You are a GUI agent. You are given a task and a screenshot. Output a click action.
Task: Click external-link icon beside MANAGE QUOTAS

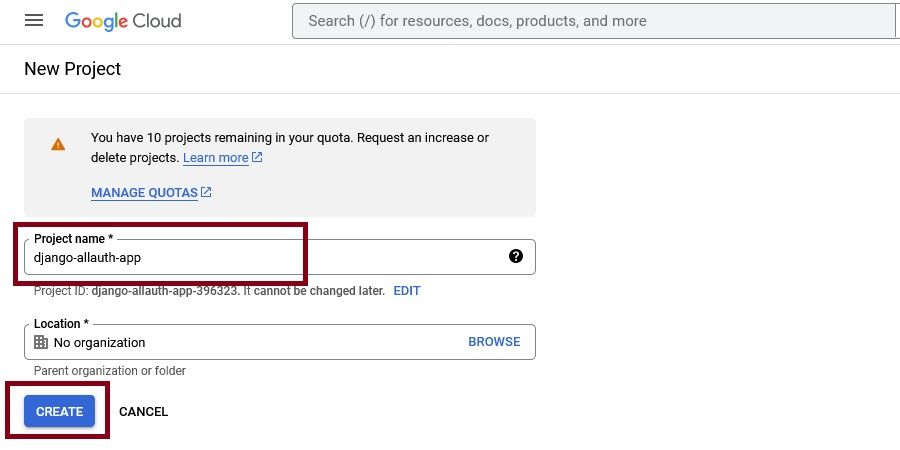(206, 192)
